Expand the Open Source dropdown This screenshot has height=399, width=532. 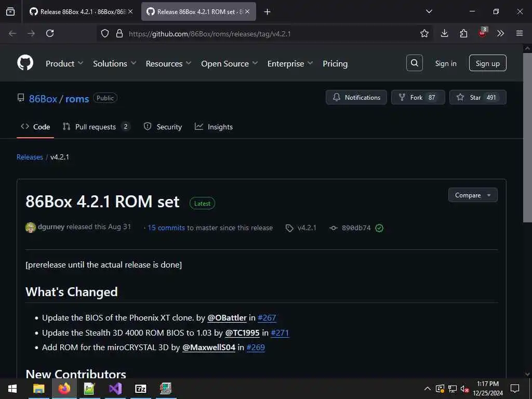click(x=229, y=63)
